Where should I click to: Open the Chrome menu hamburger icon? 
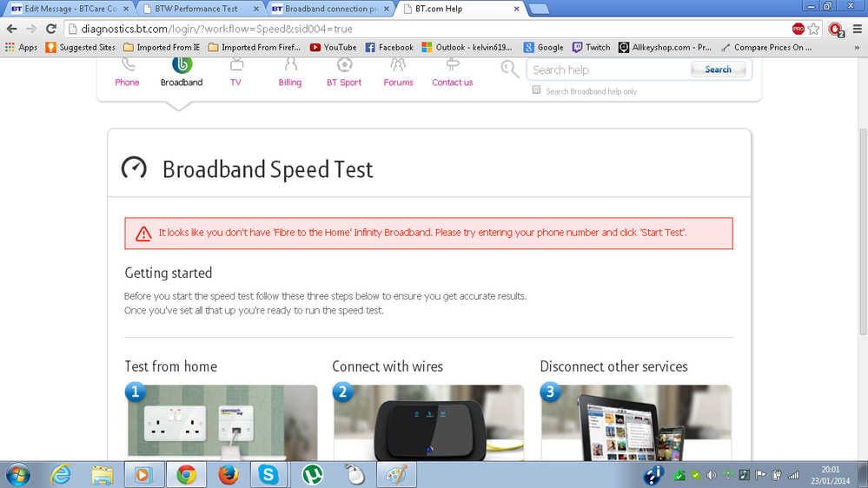pyautogui.click(x=858, y=29)
